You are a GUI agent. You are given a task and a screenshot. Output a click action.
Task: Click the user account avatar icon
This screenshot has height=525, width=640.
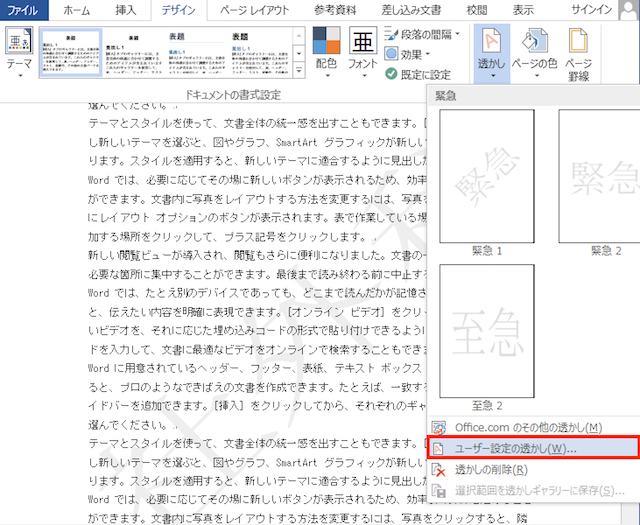click(x=629, y=10)
